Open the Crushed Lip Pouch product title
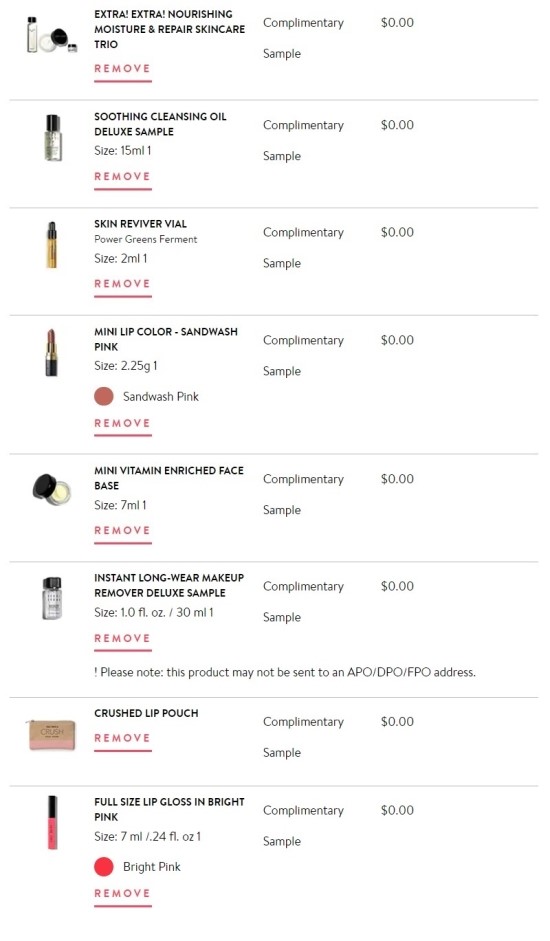The width and height of the screenshot is (550, 941). (x=146, y=713)
